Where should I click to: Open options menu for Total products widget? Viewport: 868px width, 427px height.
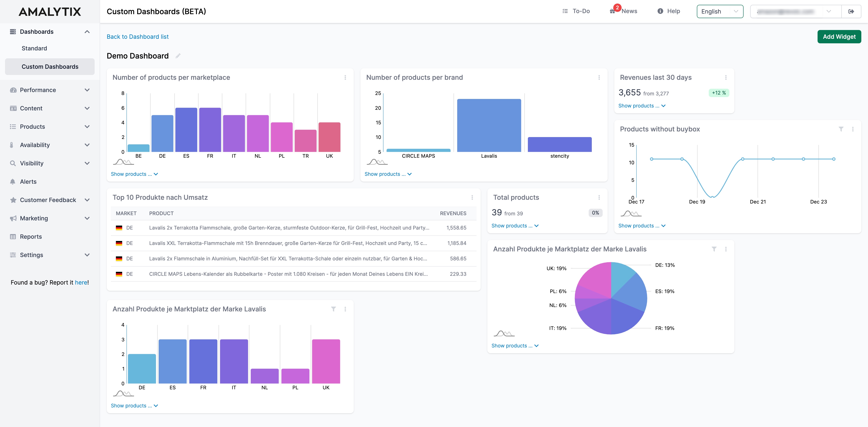[x=599, y=197]
